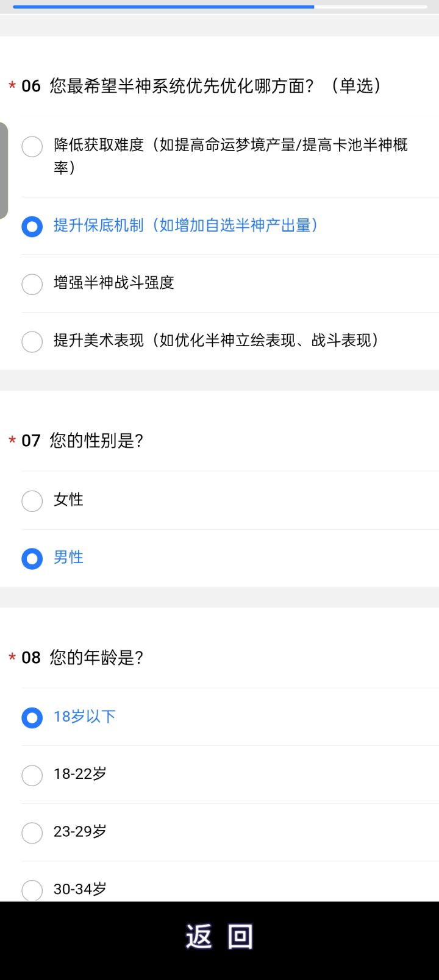Select radio button for 提升美术表现
439x980 pixels.
pyautogui.click(x=32, y=341)
